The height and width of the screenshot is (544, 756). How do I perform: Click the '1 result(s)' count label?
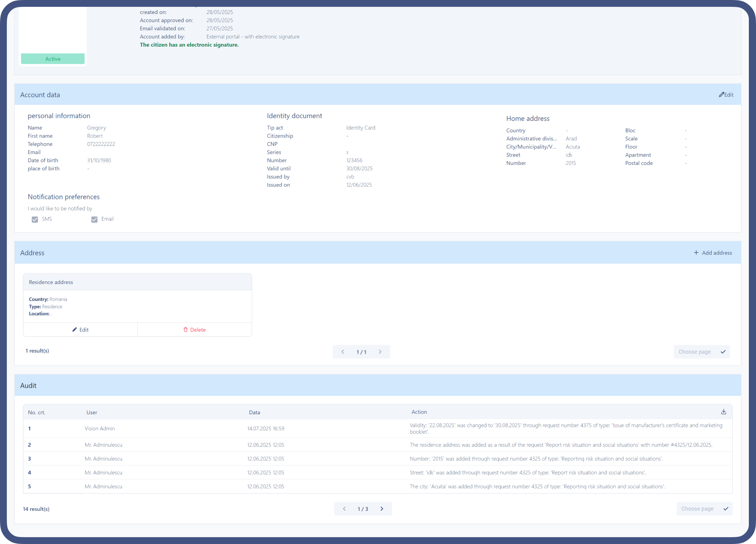[37, 351]
